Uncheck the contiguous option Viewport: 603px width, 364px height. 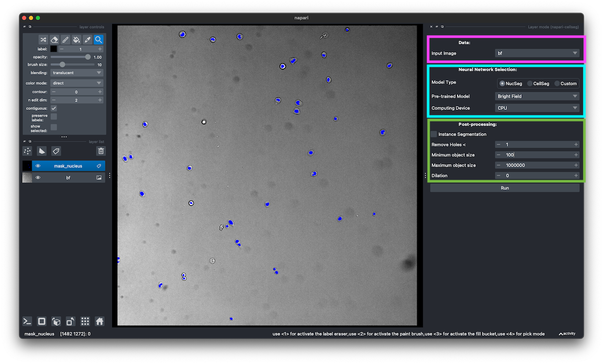[x=54, y=108]
